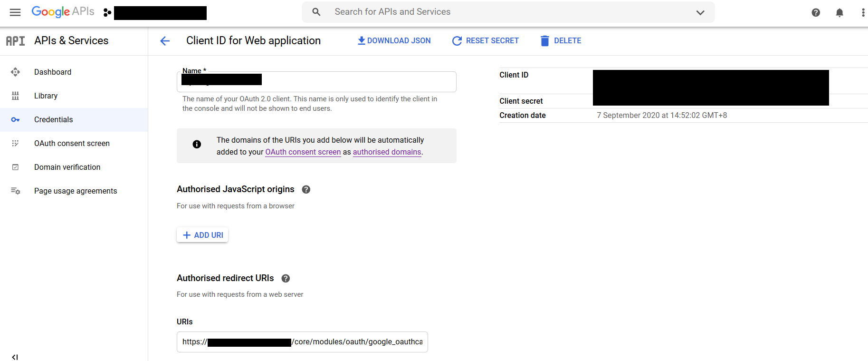868x361 pixels.
Task: Open the project selector in the header
Action: coord(155,13)
